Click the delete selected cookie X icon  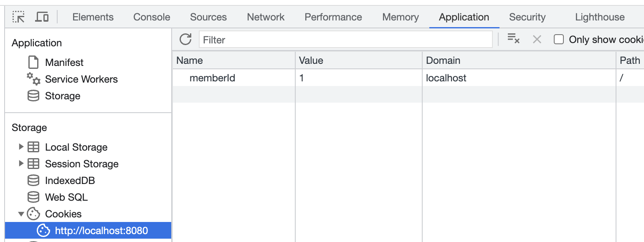(x=537, y=40)
